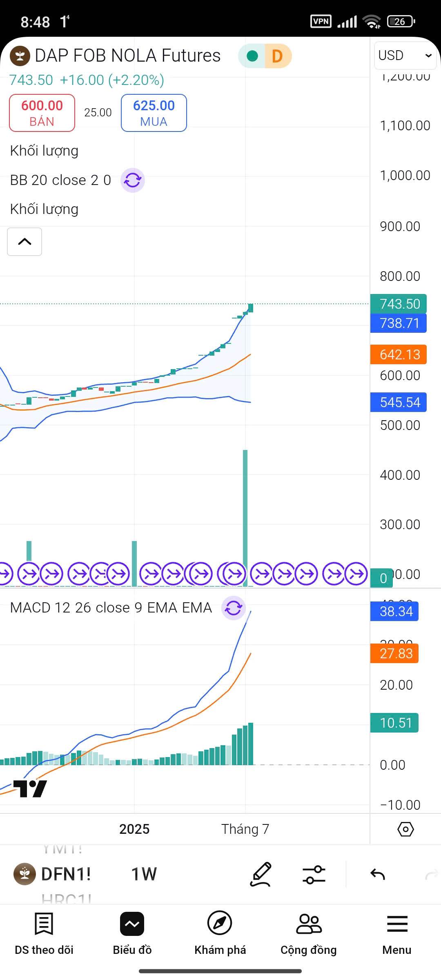The height and width of the screenshot is (980, 441).
Task: Tap the 625.00 MUA buy button
Action: click(154, 113)
